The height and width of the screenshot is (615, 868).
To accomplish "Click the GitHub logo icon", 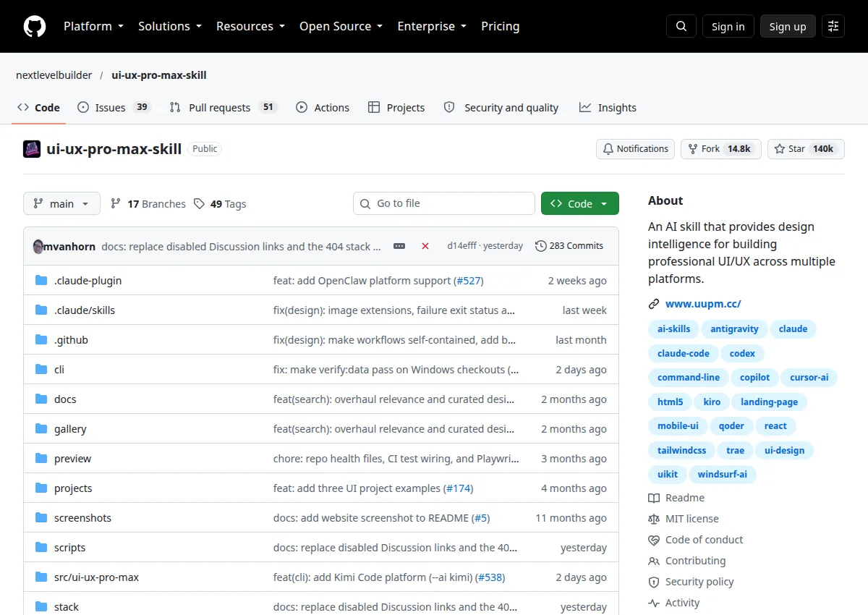I will click(35, 26).
